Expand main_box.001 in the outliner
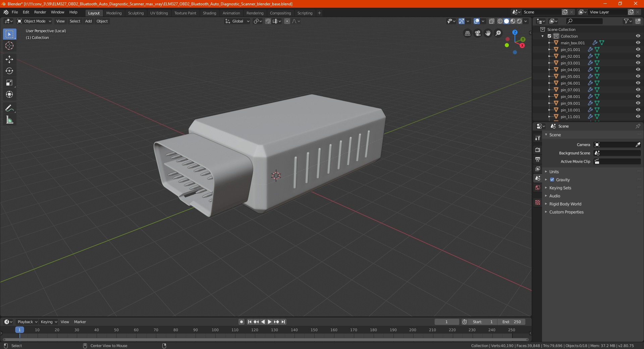 (x=549, y=43)
